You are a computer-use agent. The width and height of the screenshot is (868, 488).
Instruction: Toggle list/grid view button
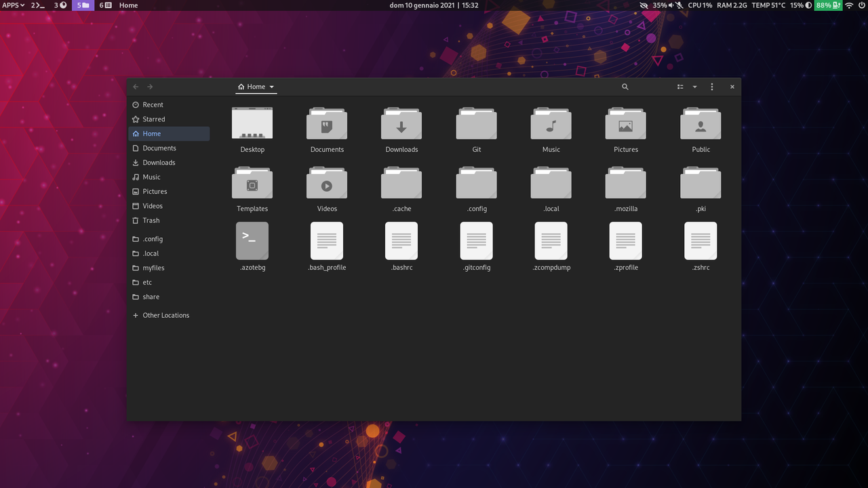[x=680, y=87]
